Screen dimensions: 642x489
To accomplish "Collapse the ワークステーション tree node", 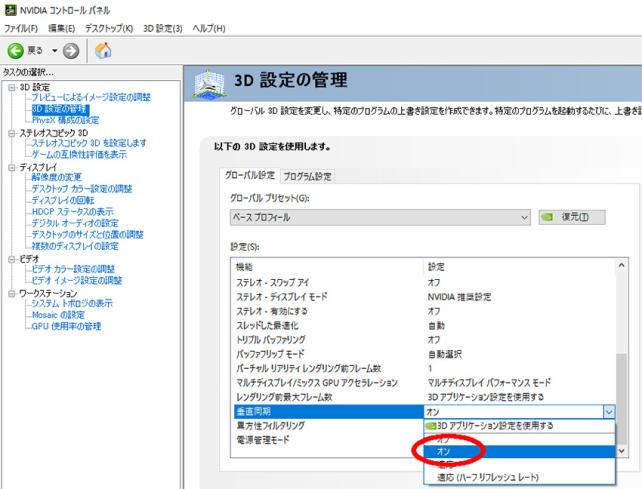I will point(12,294).
